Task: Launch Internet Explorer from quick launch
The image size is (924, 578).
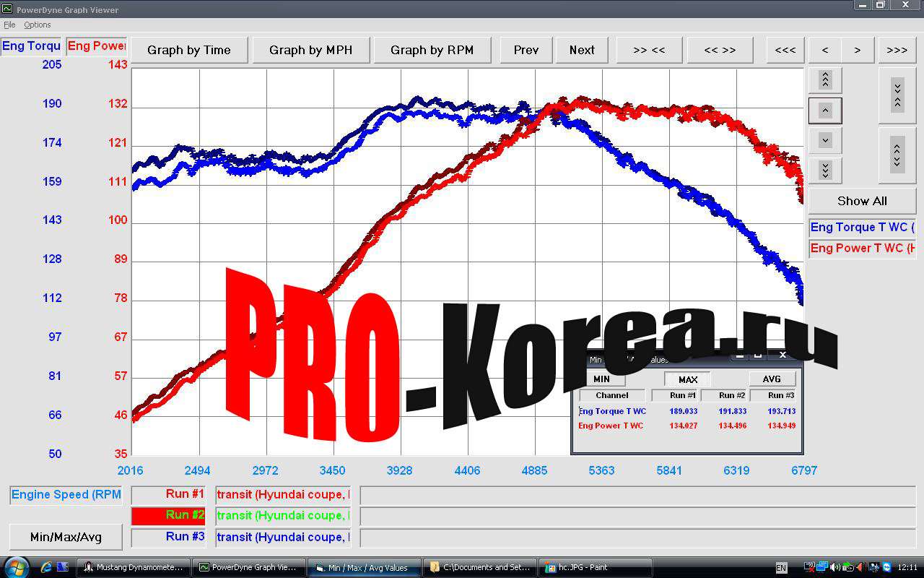Action: 47,567
